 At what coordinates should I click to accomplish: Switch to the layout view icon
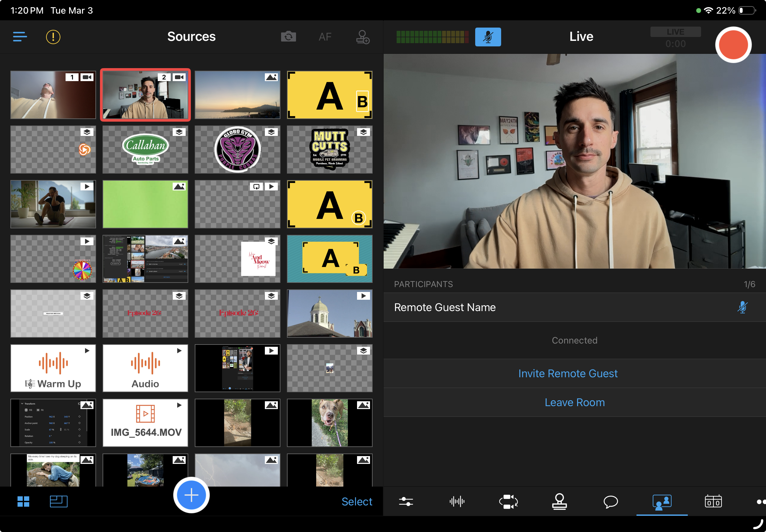click(59, 501)
